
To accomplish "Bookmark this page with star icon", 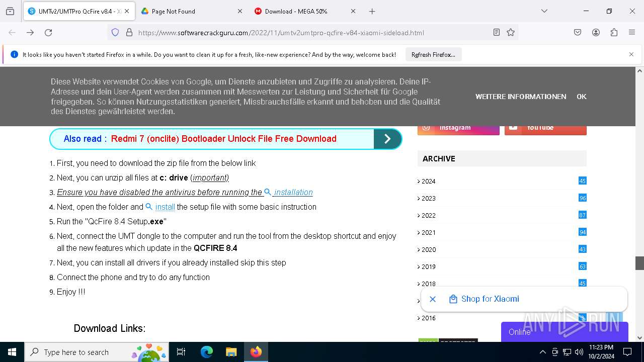I will tap(511, 32).
